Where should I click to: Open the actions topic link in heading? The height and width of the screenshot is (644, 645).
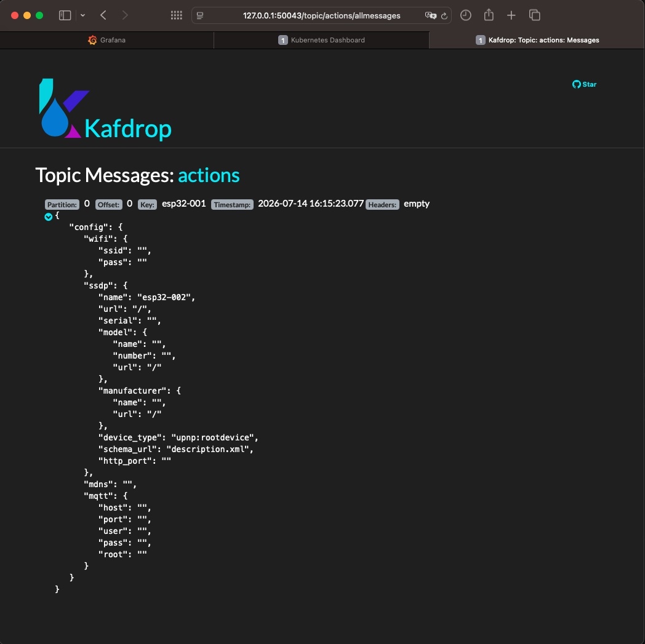(209, 175)
